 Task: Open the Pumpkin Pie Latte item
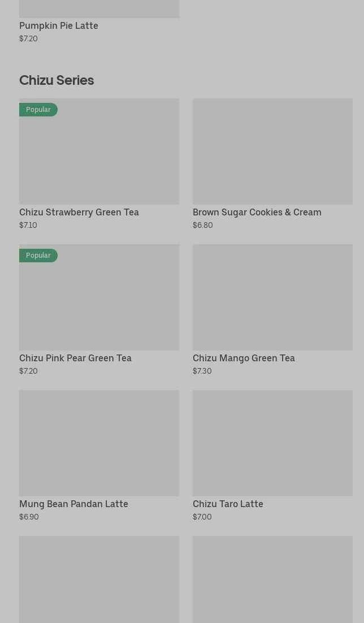[x=59, y=25]
